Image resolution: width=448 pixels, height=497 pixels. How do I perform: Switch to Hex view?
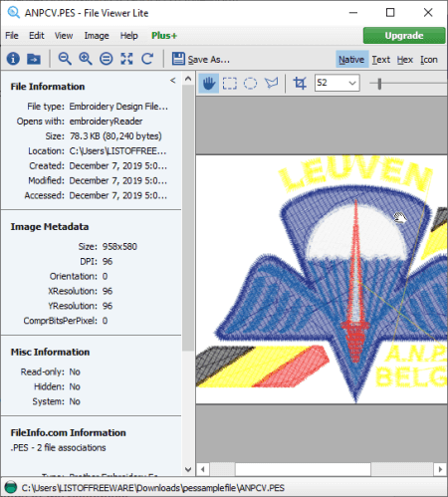pyautogui.click(x=405, y=60)
